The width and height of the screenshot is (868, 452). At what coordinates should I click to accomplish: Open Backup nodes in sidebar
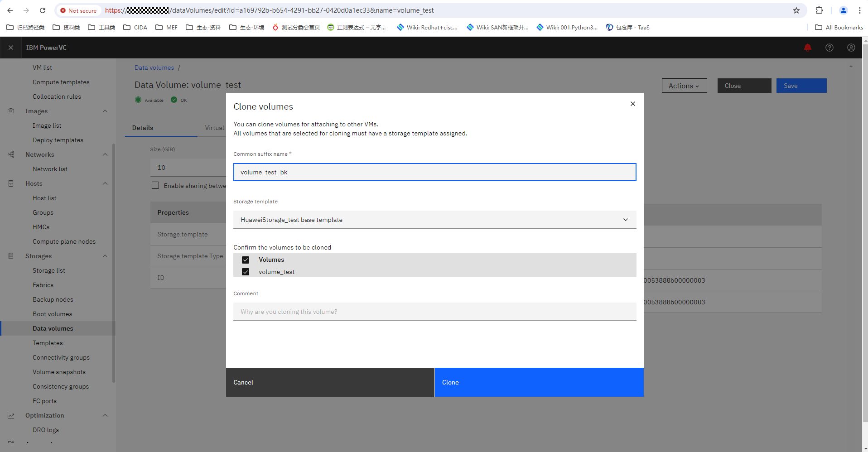[x=53, y=299]
